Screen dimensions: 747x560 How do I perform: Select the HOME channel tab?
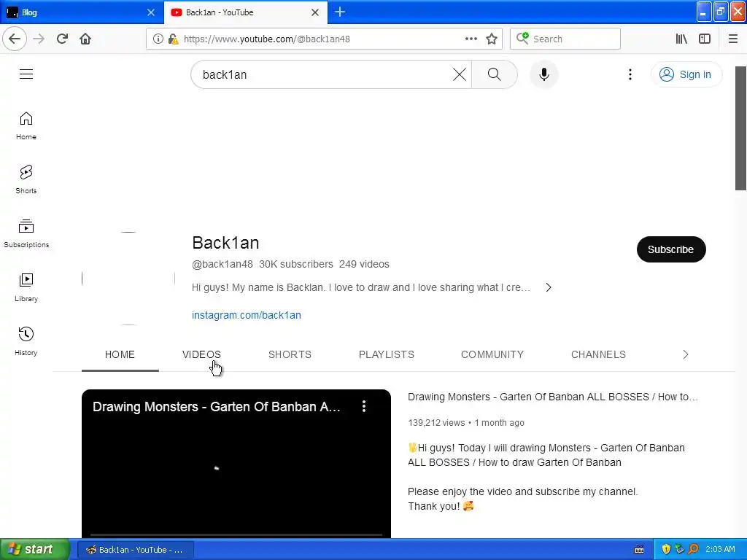120,355
